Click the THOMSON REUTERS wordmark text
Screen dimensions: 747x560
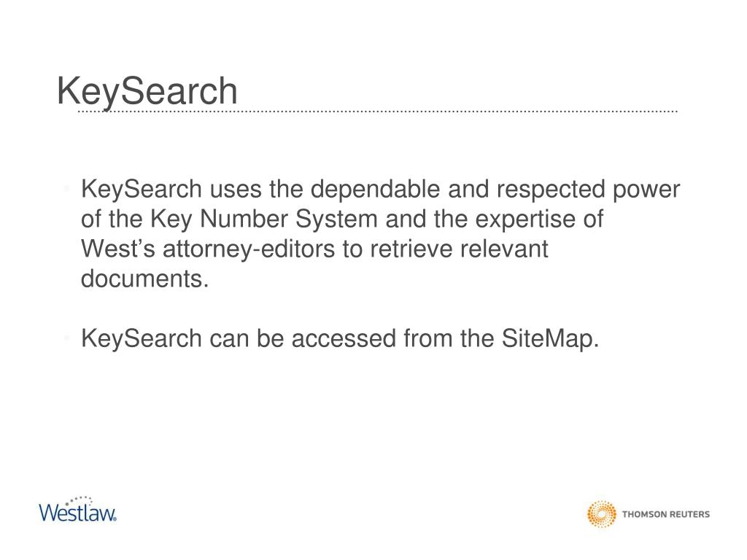(x=666, y=514)
